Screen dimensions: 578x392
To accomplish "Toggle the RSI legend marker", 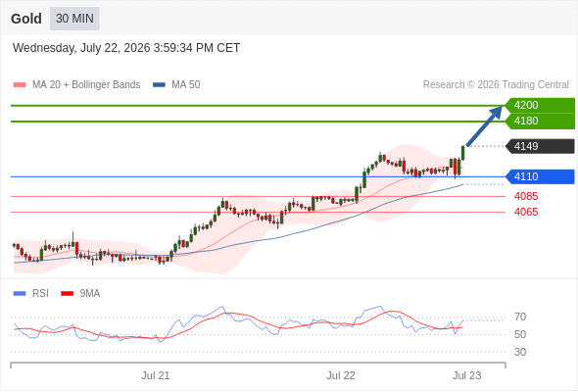I will (x=20, y=294).
